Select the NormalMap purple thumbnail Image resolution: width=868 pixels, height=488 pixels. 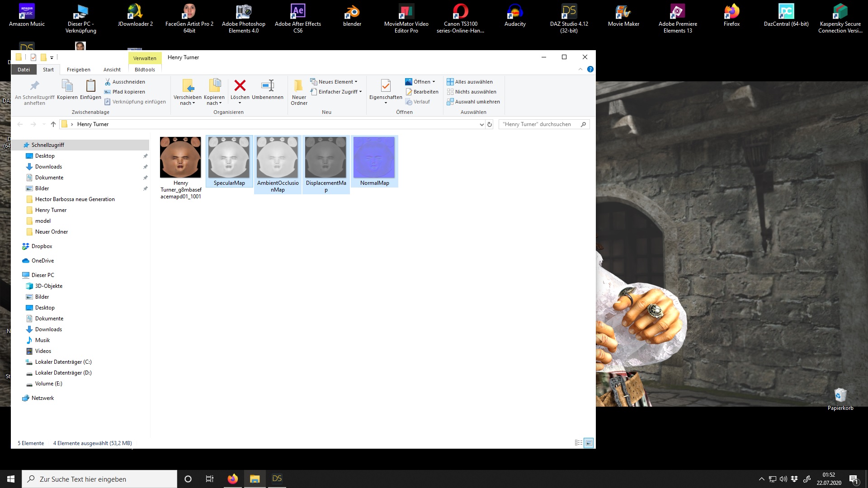374,158
